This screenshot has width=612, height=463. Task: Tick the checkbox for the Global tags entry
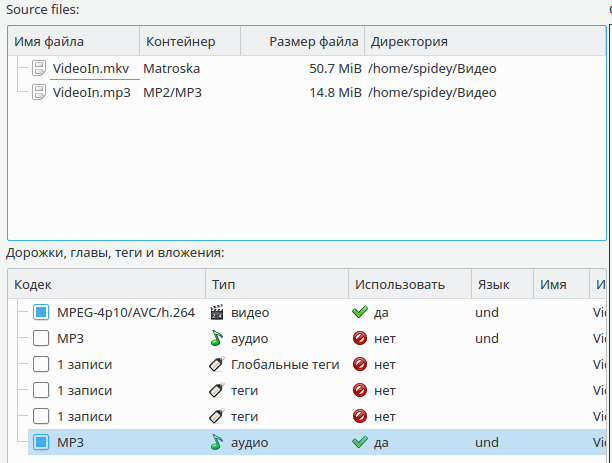click(41, 364)
